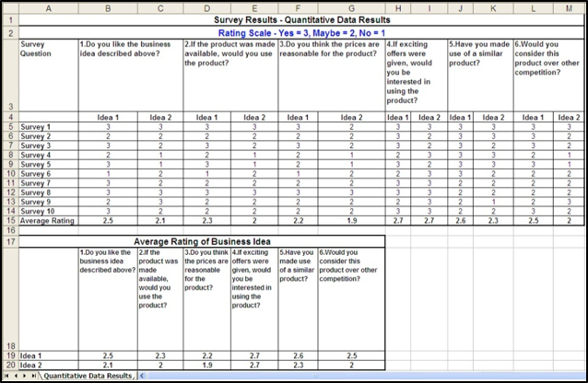Select column F header

298,8
